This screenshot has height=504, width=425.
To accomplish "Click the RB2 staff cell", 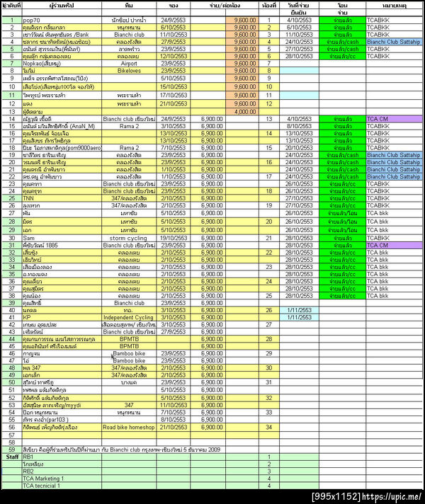I will [62, 471].
